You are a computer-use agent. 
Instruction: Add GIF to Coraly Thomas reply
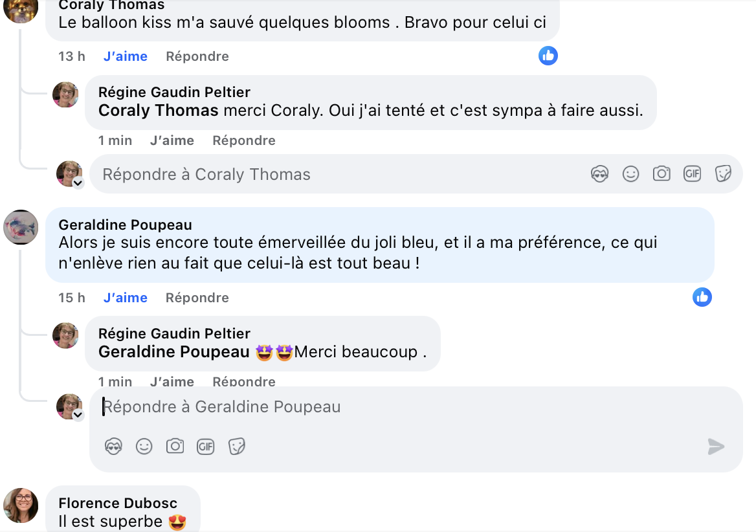693,174
